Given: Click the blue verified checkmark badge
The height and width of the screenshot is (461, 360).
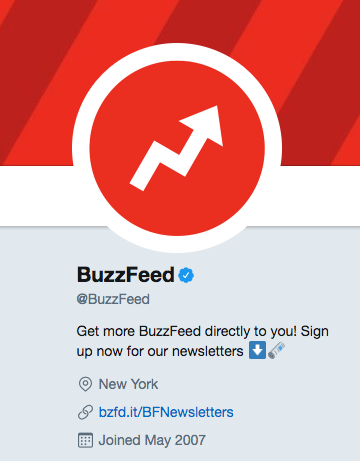Looking at the screenshot, I should (186, 275).
